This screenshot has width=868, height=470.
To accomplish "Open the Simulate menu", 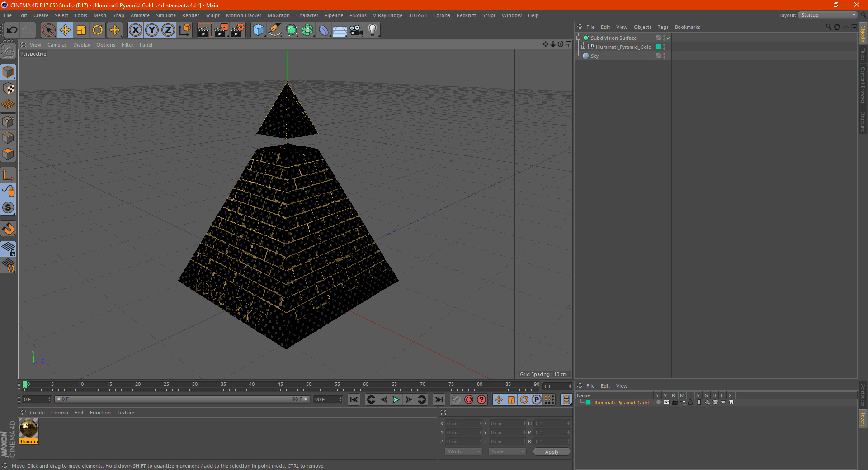I will 166,15.
